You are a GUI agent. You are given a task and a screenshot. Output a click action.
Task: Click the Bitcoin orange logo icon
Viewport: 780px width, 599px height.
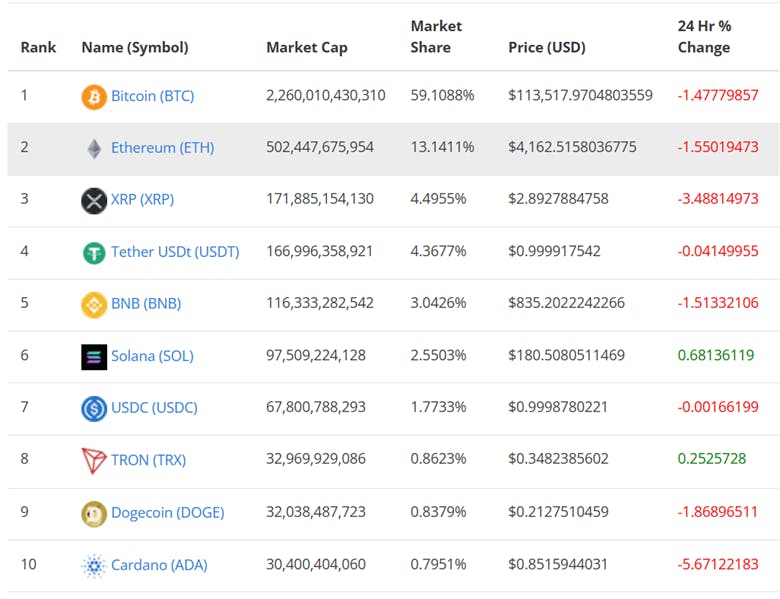coord(94,97)
